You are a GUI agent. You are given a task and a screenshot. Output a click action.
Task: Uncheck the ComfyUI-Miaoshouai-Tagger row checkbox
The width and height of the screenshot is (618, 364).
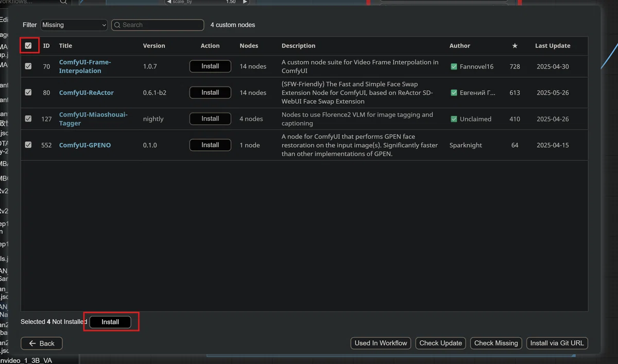coord(28,119)
